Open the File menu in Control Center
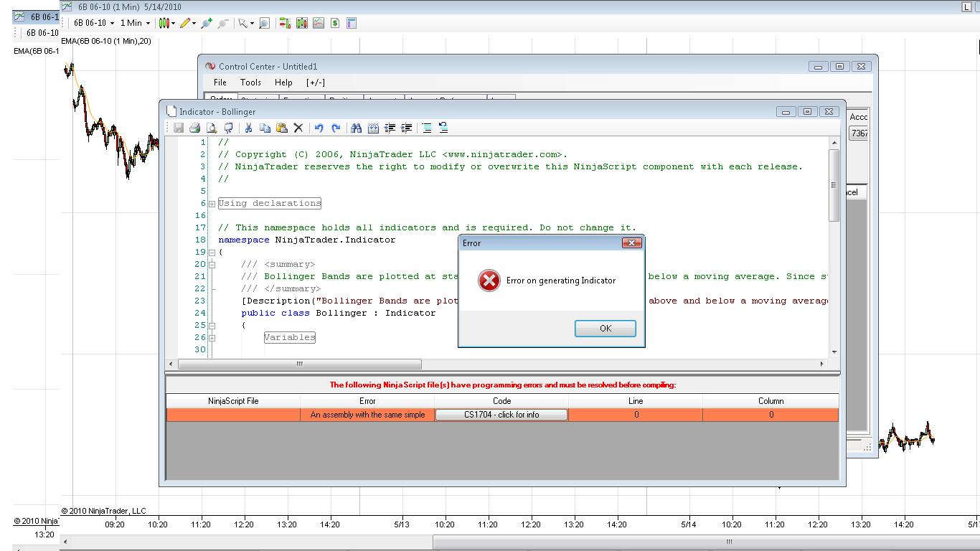Image resolution: width=980 pixels, height=551 pixels. 220,83
